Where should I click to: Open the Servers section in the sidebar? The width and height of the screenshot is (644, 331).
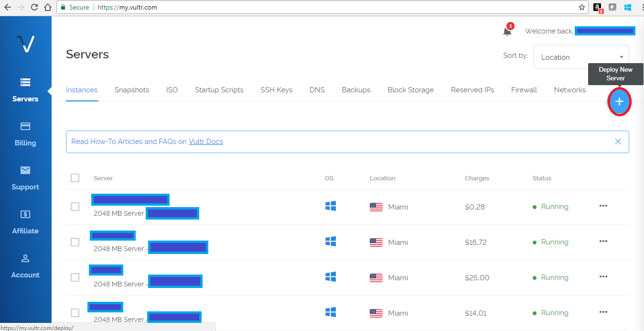[x=25, y=90]
